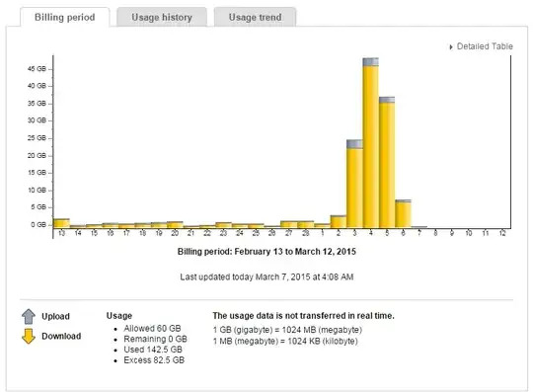533x392 pixels.
Task: Click the usage bar for day 5
Action: 387,163
